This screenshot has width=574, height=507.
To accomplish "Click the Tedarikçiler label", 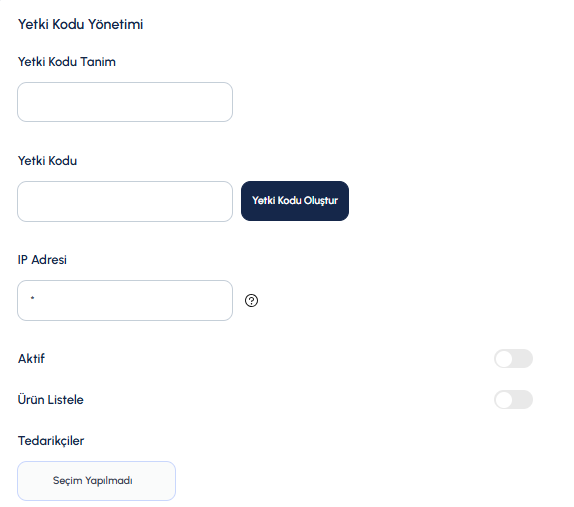I will [x=51, y=440].
